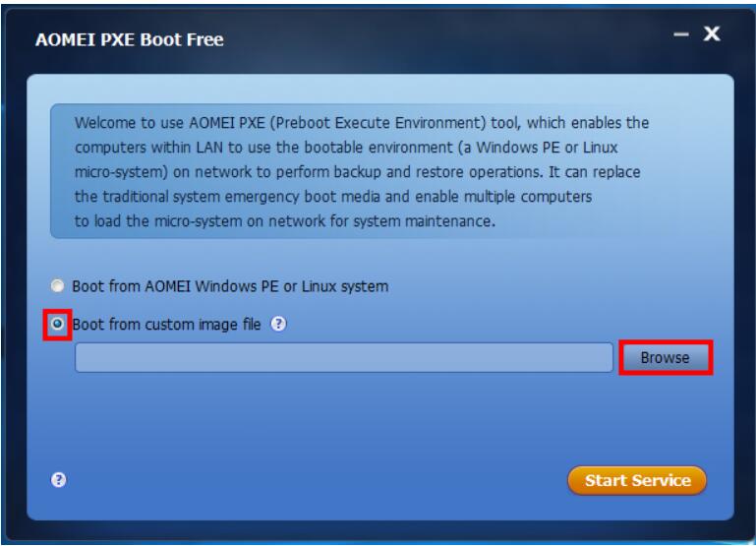Select Boot from custom image file radio button

click(x=57, y=323)
